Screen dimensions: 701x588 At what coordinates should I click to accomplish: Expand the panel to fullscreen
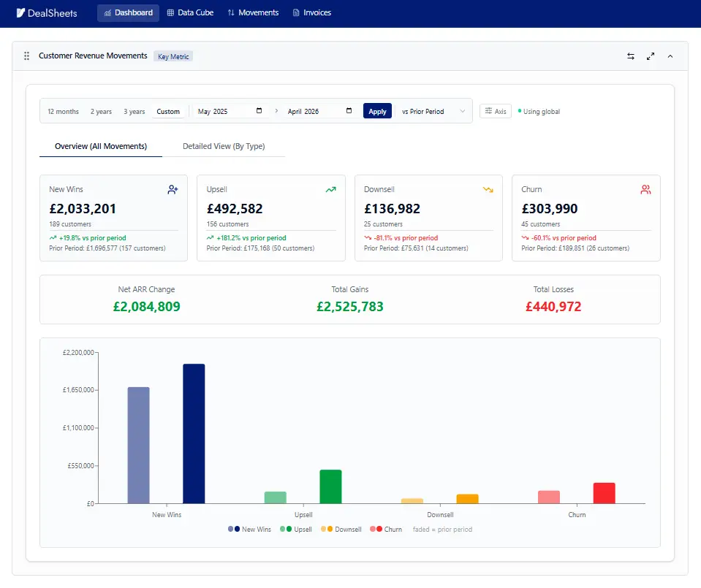coord(651,56)
